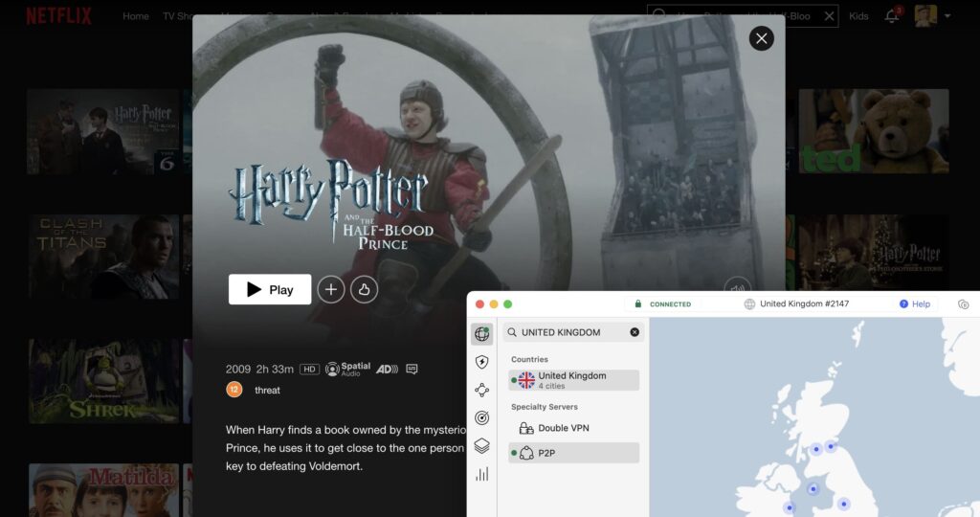Go to Netflix Home
This screenshot has width=980, height=517.
pyautogui.click(x=136, y=16)
